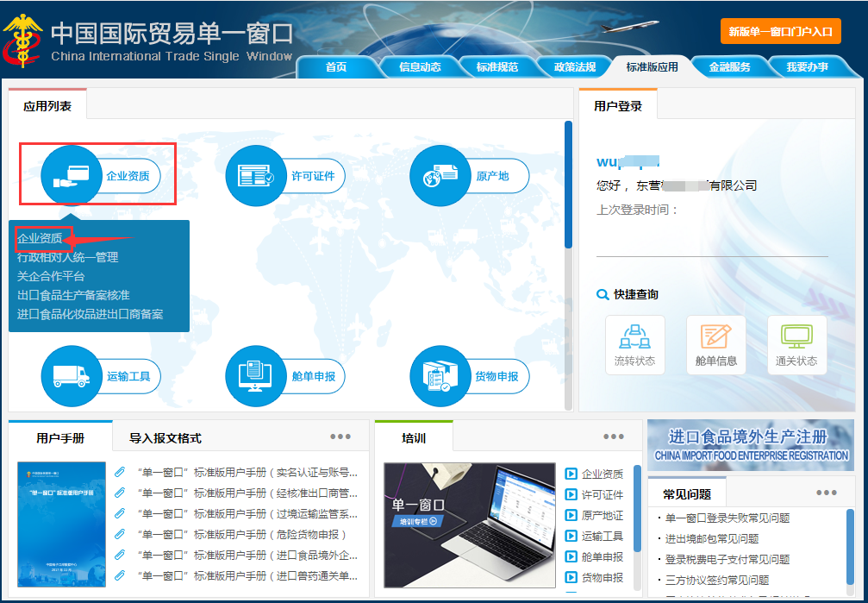Open the 信息动态 navigation tab
This screenshot has width=868, height=603.
[420, 67]
